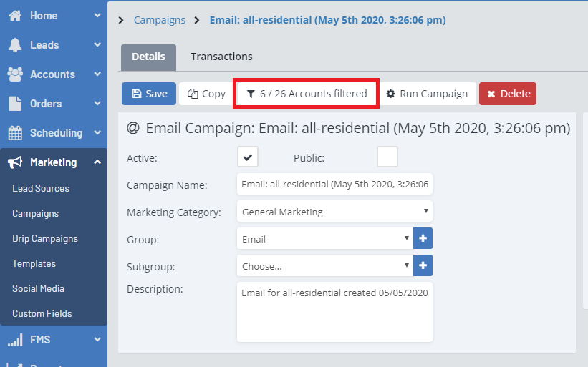Open the 6 / 26 Accounts filtered button
Image resolution: width=588 pixels, height=367 pixels.
[307, 94]
